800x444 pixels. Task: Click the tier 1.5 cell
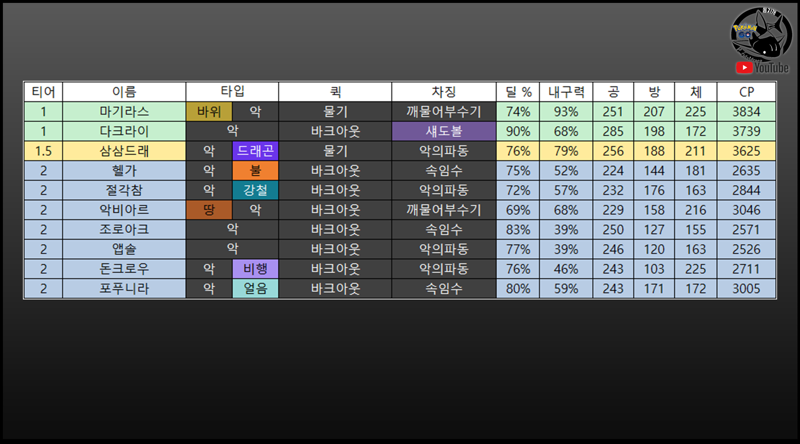(43, 151)
